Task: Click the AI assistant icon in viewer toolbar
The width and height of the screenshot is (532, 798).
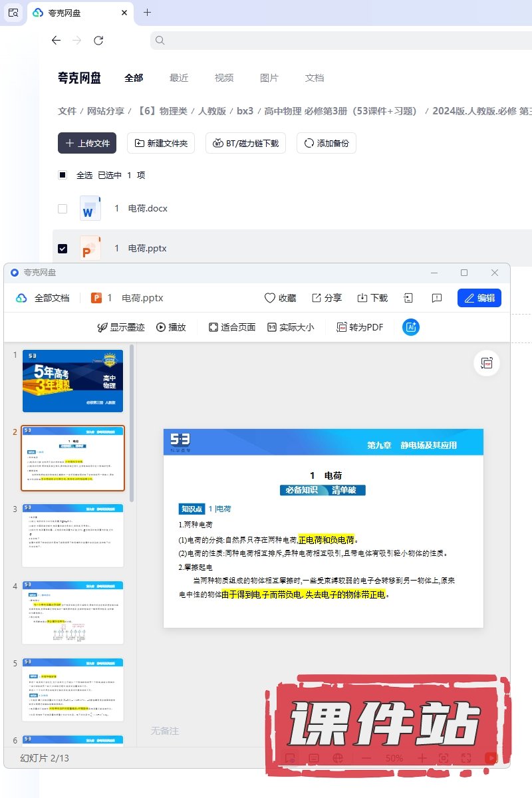Action: [411, 327]
